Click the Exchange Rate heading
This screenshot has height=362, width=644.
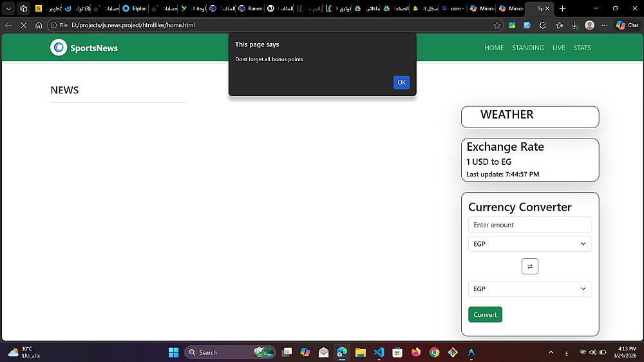[x=505, y=147]
